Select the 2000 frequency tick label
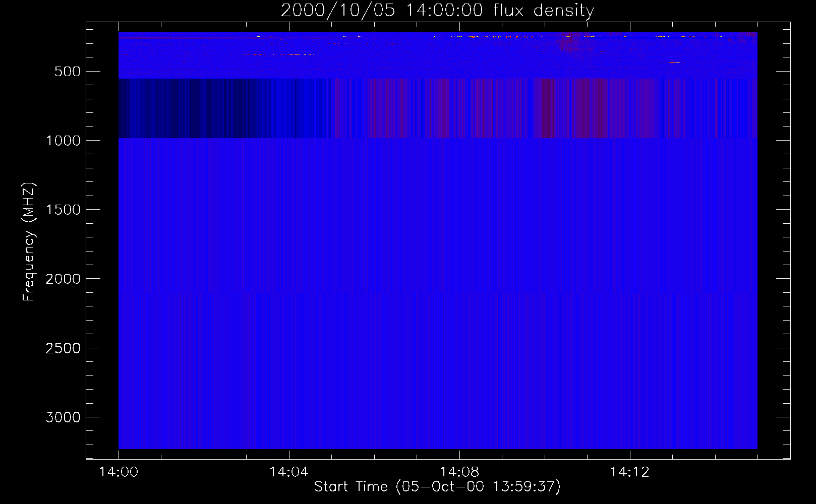Image resolution: width=816 pixels, height=504 pixels. tap(64, 279)
